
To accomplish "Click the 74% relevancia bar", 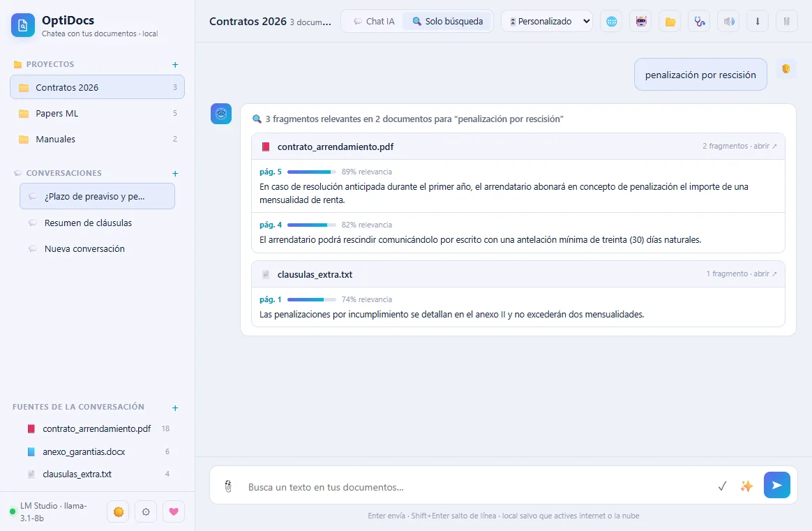I will (x=312, y=299).
